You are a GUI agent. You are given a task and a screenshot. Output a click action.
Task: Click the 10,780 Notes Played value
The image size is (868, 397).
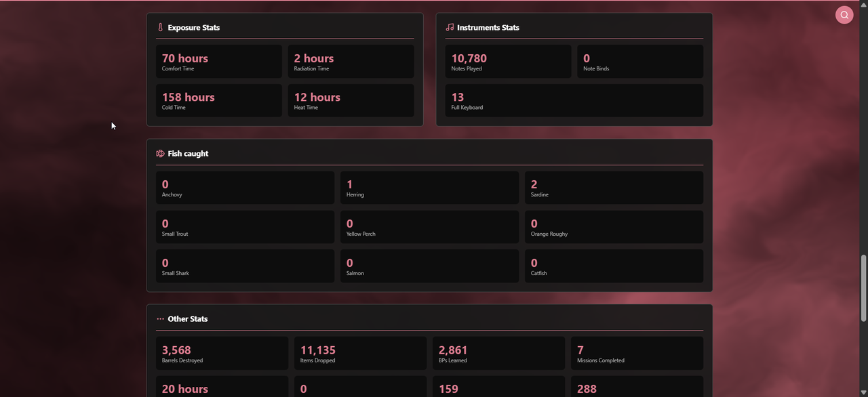469,58
